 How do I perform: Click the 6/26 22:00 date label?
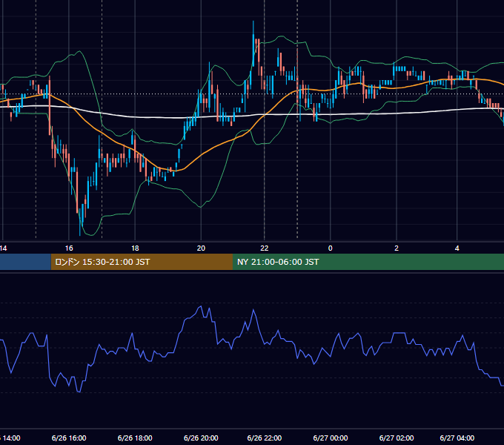[x=264, y=438]
